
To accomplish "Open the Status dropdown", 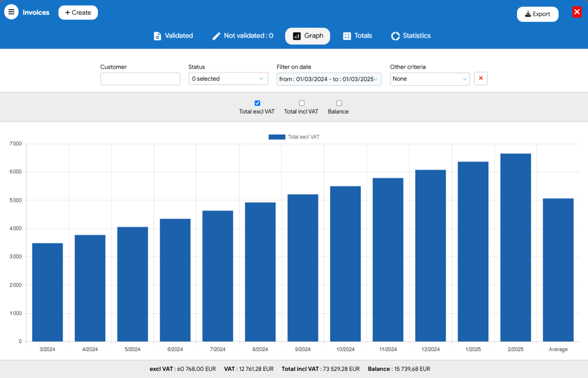I will point(228,79).
